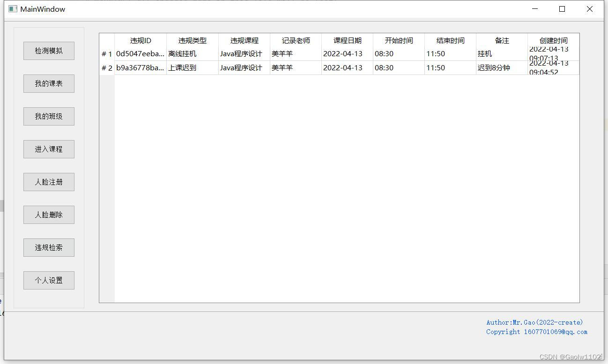The height and width of the screenshot is (364, 608).
Task: Select created time 2022-04-13 09:07:13 cell
Action: click(553, 54)
